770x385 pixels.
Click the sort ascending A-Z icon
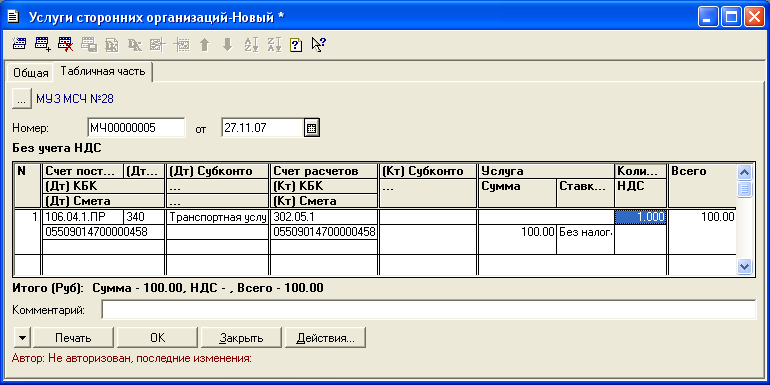[x=251, y=45]
